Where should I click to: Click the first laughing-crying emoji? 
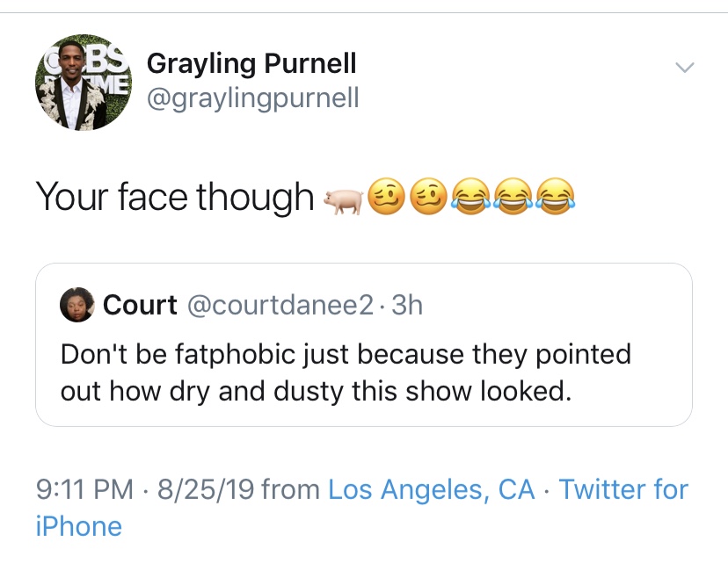(x=470, y=197)
